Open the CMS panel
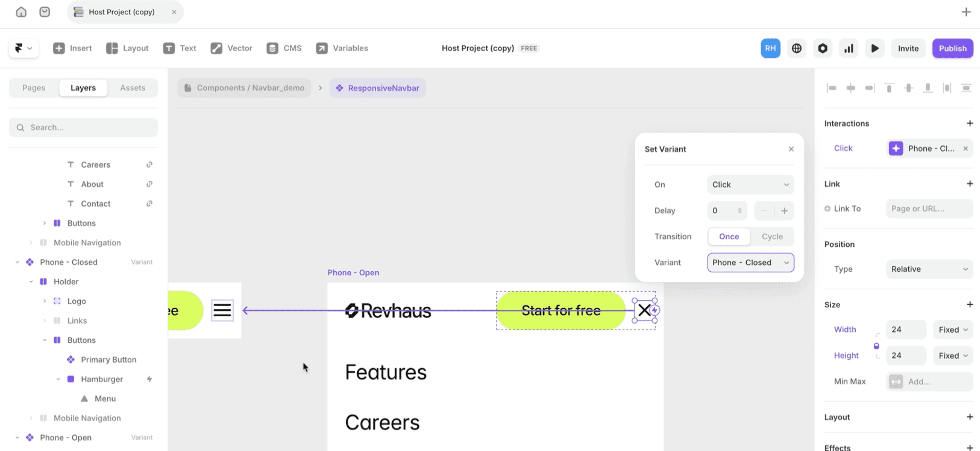 (x=284, y=48)
